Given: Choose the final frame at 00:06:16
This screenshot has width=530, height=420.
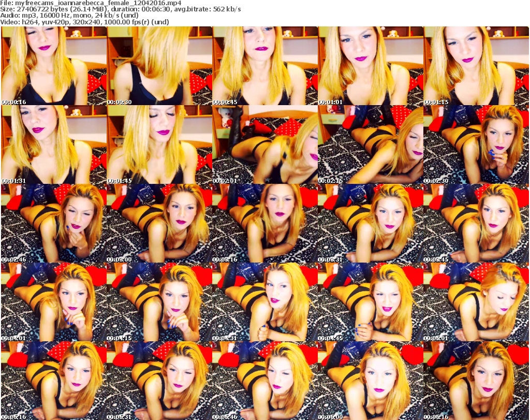Looking at the screenshot, I should [476, 381].
